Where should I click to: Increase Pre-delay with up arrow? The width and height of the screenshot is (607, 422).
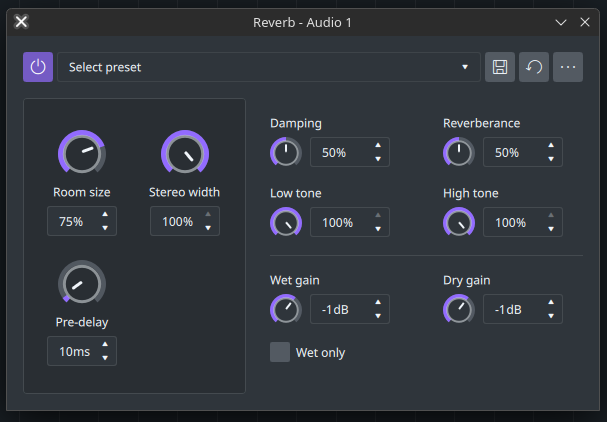[105, 344]
